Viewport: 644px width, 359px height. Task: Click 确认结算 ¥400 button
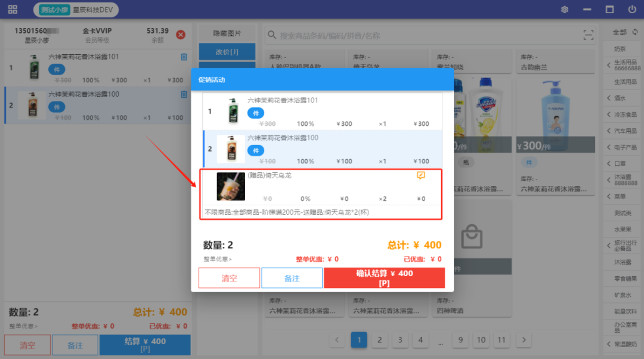pos(384,278)
